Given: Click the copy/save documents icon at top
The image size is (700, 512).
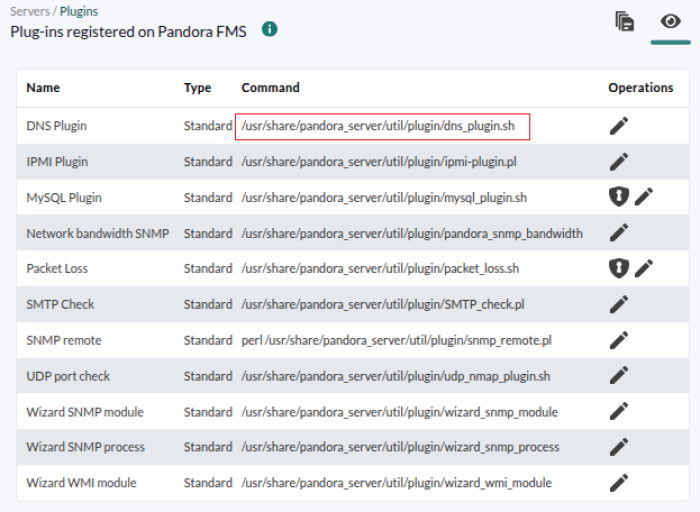Looking at the screenshot, I should [625, 21].
